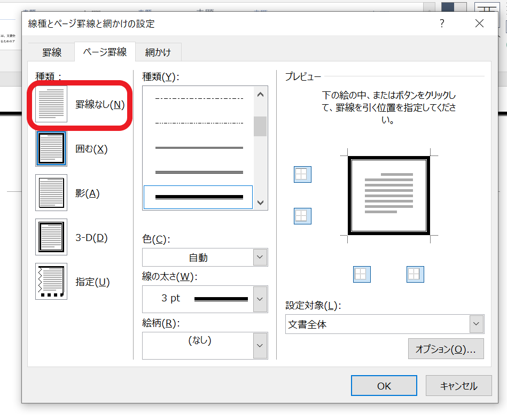507x420 pixels.
Task: Select the 罫線なし (no border) setting icon
Action: tap(51, 104)
